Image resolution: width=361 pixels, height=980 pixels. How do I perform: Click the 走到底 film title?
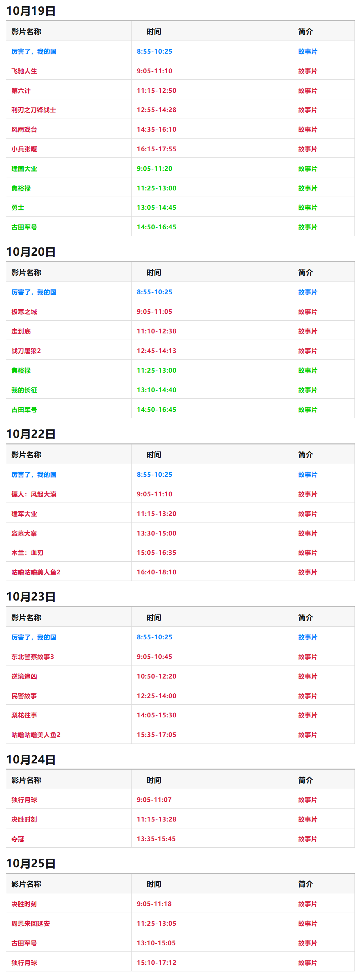pyautogui.click(x=21, y=331)
